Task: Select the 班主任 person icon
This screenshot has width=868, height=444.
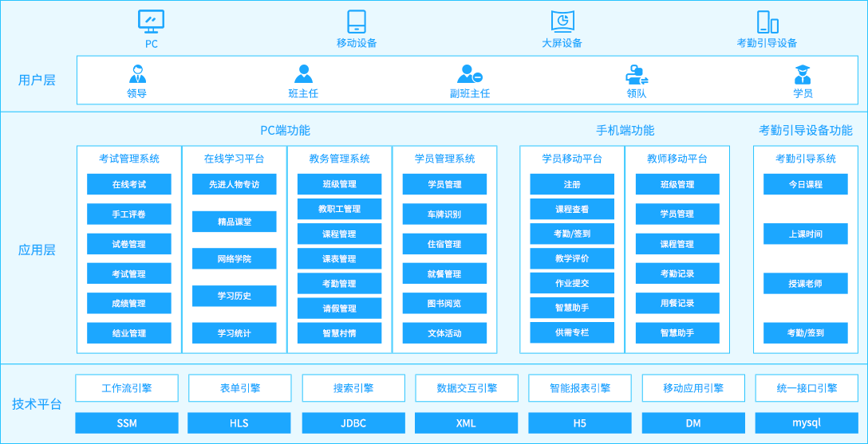Action: pos(303,74)
